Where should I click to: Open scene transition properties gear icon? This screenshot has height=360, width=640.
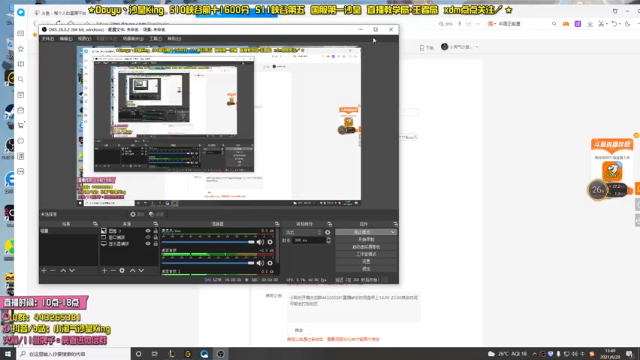328,232
